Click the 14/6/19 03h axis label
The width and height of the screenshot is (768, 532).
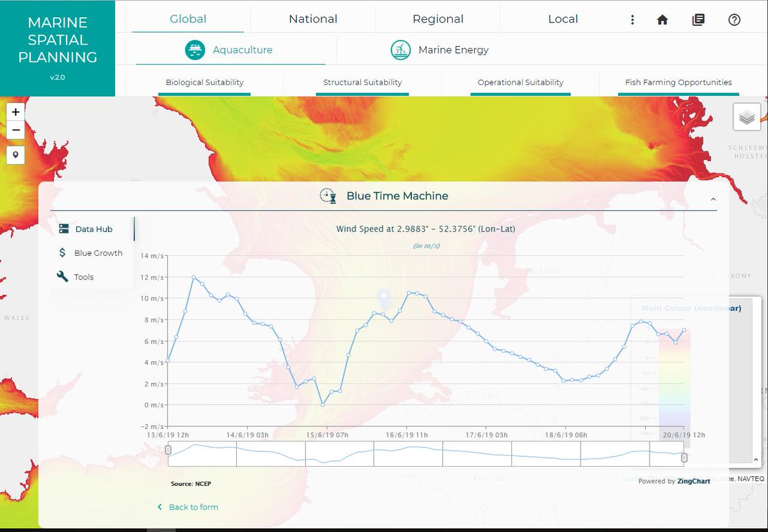tap(248, 435)
